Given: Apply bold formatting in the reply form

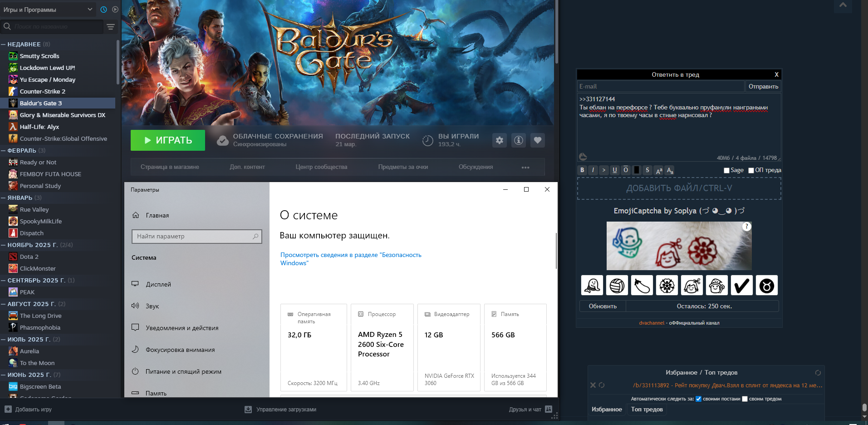Looking at the screenshot, I should coord(582,170).
